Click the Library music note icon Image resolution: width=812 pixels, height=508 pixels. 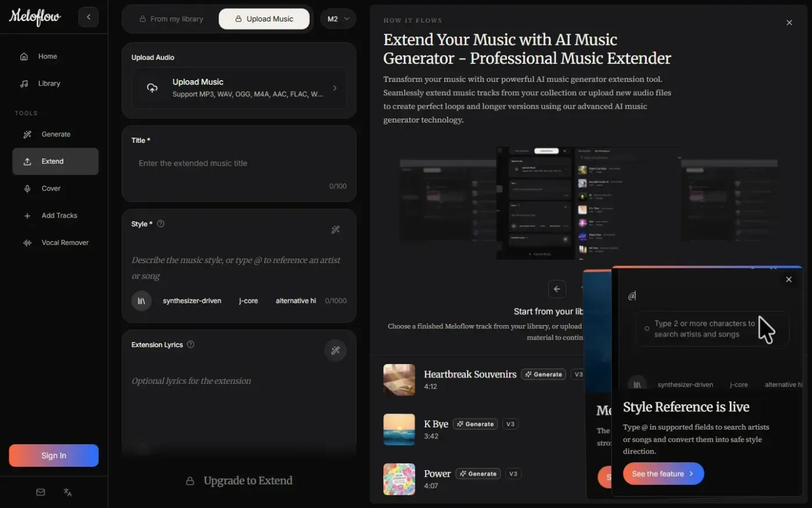click(24, 84)
